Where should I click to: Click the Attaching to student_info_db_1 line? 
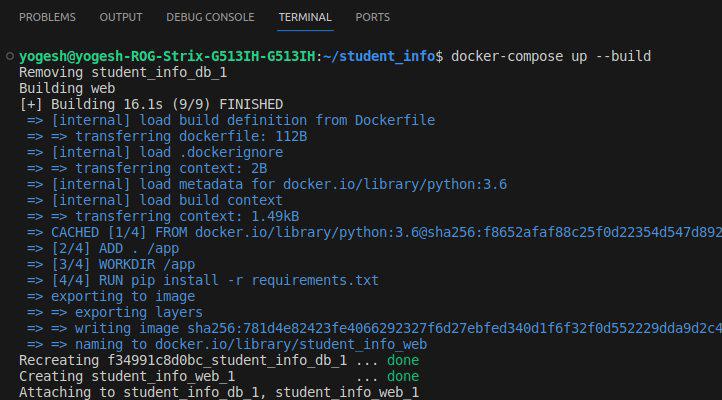(219, 392)
